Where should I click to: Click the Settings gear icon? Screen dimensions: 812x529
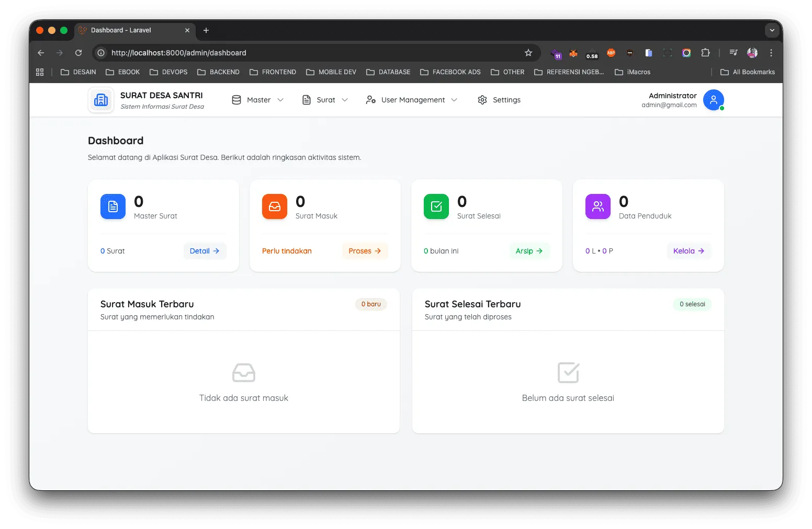pos(482,100)
